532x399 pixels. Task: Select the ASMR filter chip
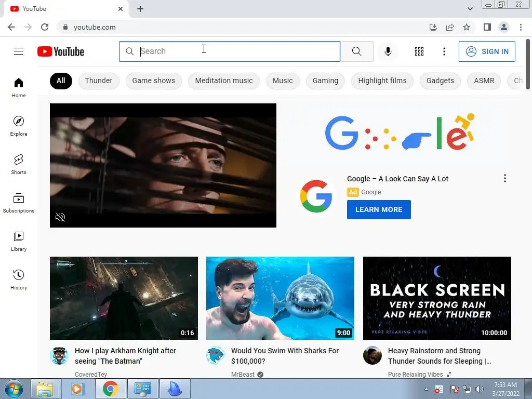[484, 81]
